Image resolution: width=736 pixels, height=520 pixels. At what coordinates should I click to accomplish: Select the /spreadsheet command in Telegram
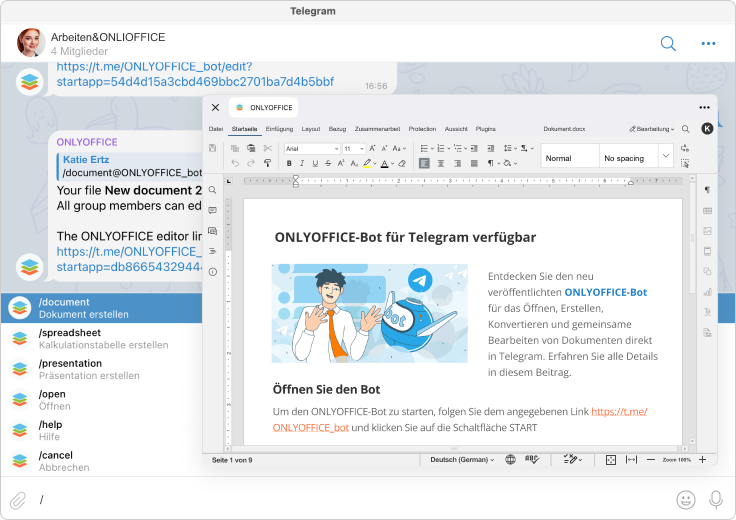pos(101,338)
